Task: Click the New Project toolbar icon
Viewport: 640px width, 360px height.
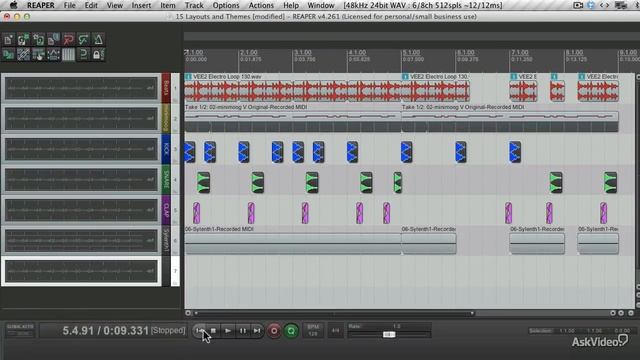Action: pyautogui.click(x=8, y=40)
